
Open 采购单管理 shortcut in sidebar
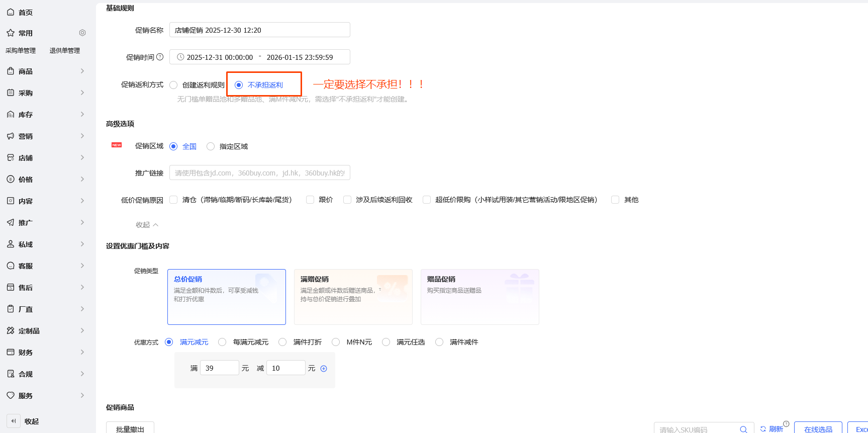click(x=21, y=50)
